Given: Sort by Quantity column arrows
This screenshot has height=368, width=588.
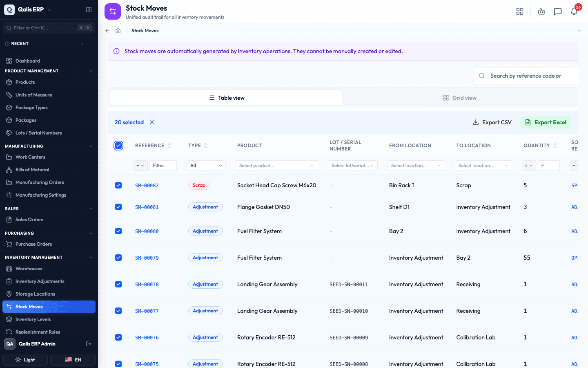Looking at the screenshot, I should click(555, 146).
